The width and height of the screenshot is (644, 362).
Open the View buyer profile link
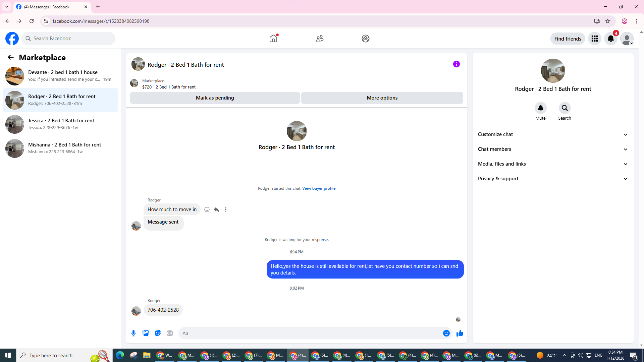pos(319,188)
